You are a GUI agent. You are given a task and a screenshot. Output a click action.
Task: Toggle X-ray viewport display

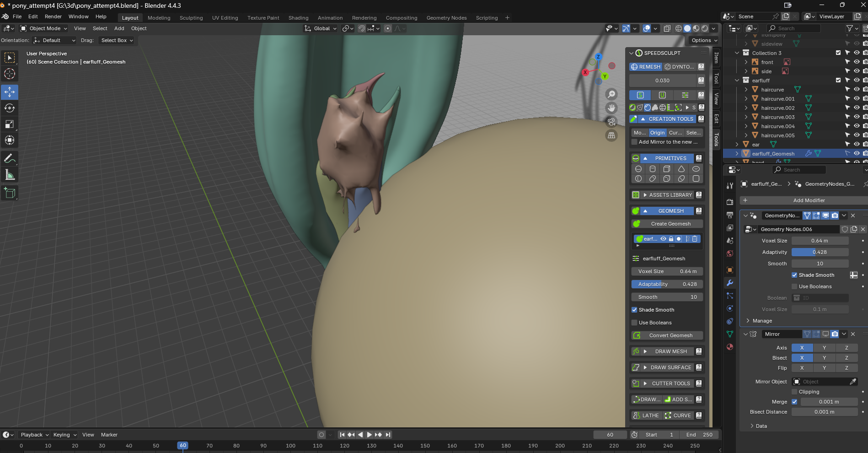667,28
